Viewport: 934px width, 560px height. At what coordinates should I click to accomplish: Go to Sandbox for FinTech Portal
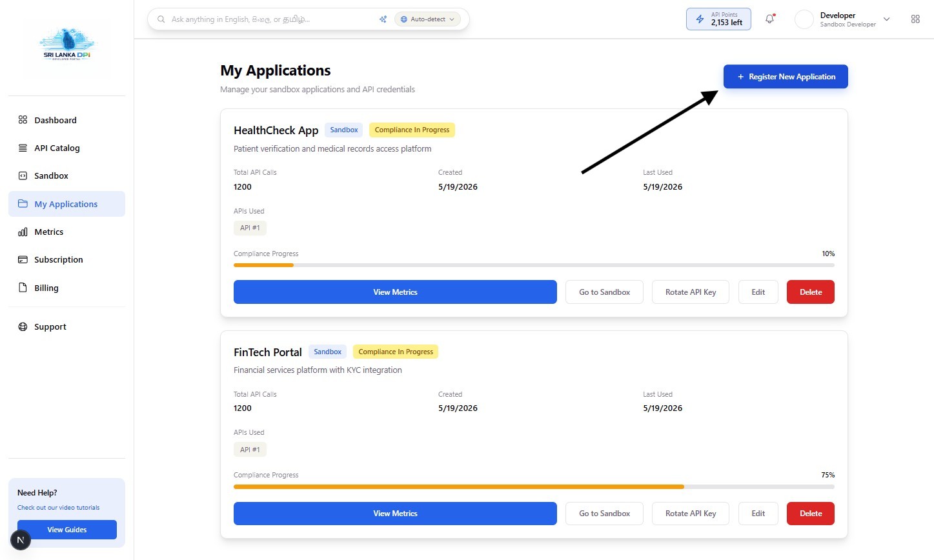pos(604,514)
